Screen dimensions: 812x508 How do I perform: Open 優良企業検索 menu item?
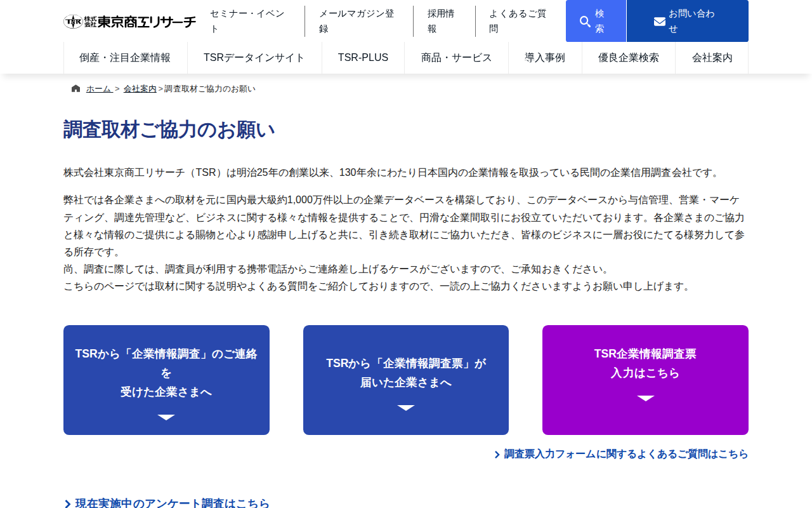[629, 58]
